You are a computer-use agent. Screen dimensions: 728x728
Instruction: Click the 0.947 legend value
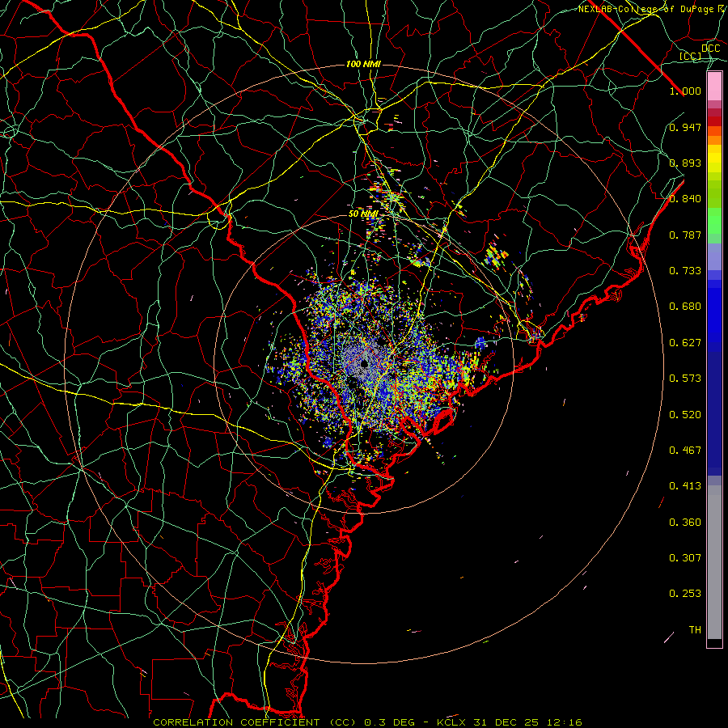click(685, 127)
